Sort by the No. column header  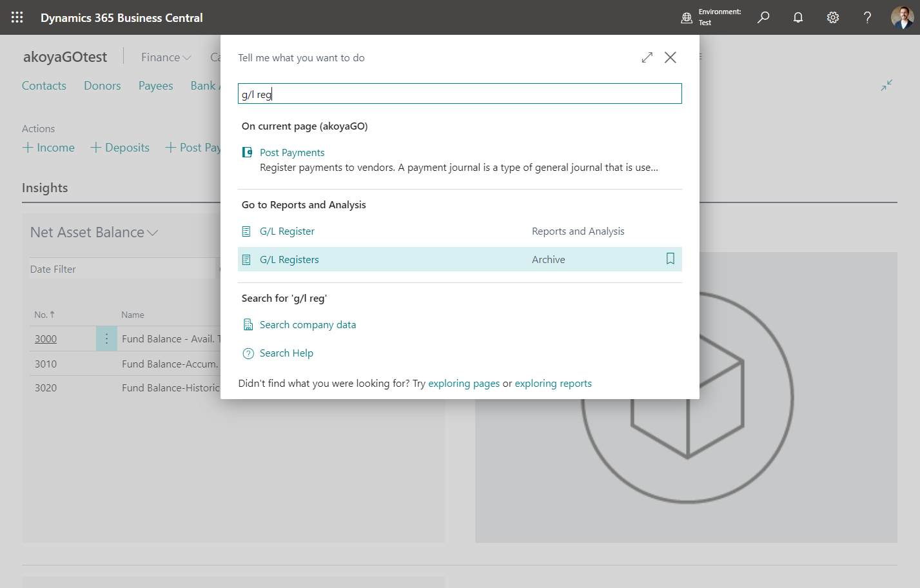click(44, 315)
